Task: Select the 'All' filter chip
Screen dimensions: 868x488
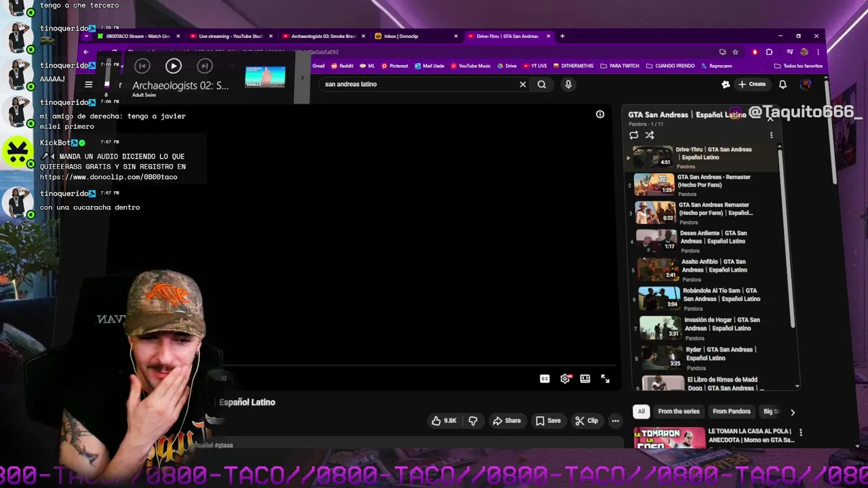Action: click(x=641, y=411)
